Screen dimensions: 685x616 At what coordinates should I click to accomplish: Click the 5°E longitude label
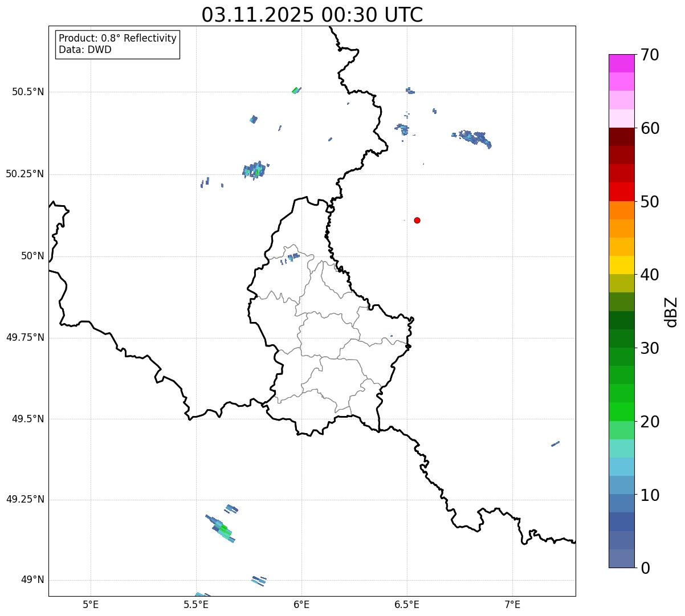point(91,605)
